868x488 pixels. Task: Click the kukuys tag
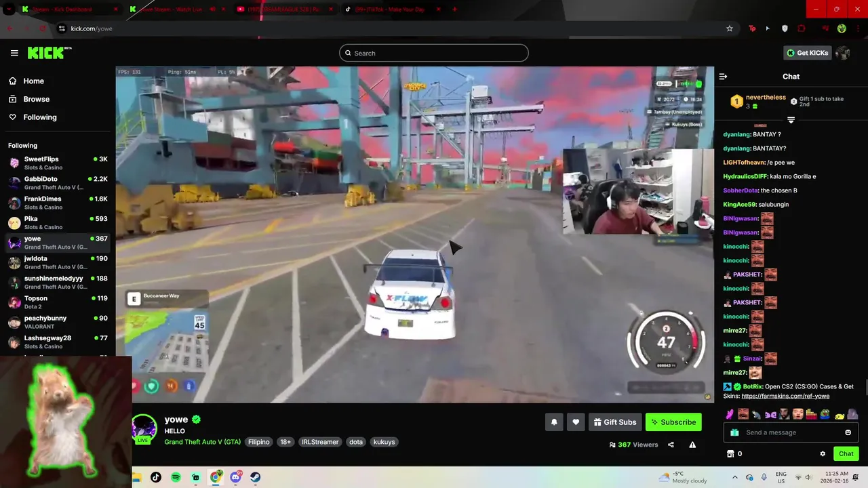tap(384, 442)
